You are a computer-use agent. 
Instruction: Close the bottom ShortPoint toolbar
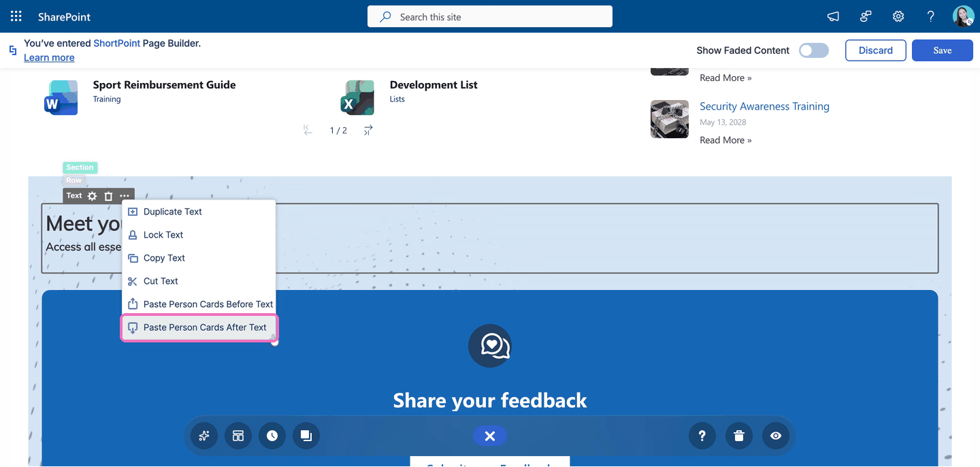(x=490, y=436)
